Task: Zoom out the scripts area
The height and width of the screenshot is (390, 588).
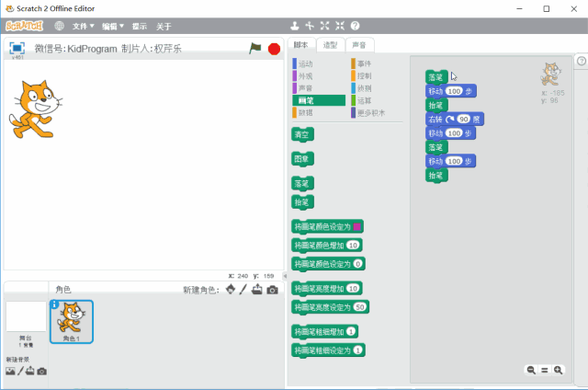Action: point(531,370)
